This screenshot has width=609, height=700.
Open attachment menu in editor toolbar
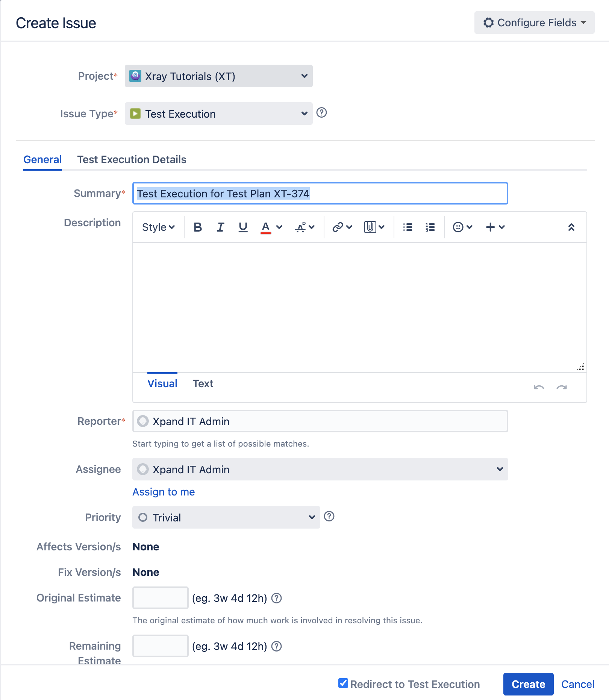[x=374, y=227]
